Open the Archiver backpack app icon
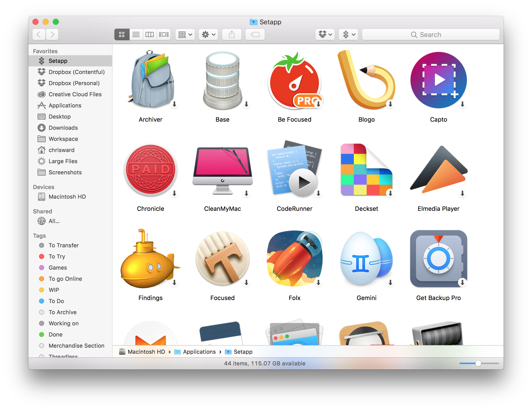Image resolution: width=532 pixels, height=410 pixels. (x=151, y=80)
